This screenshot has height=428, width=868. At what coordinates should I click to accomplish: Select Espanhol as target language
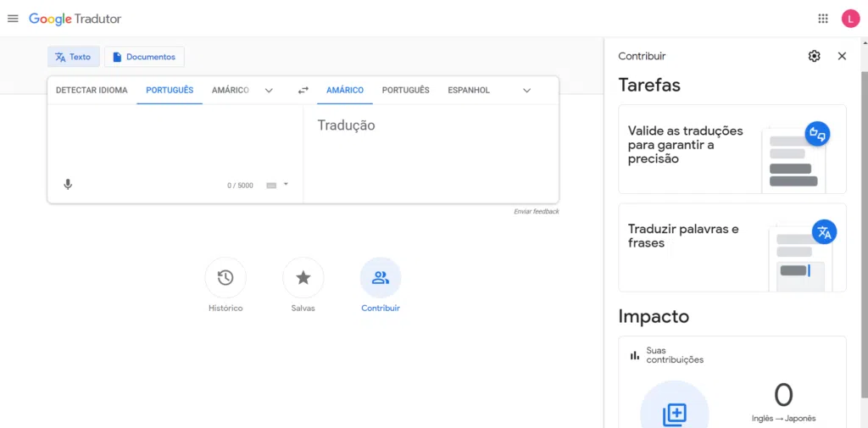pyautogui.click(x=469, y=90)
